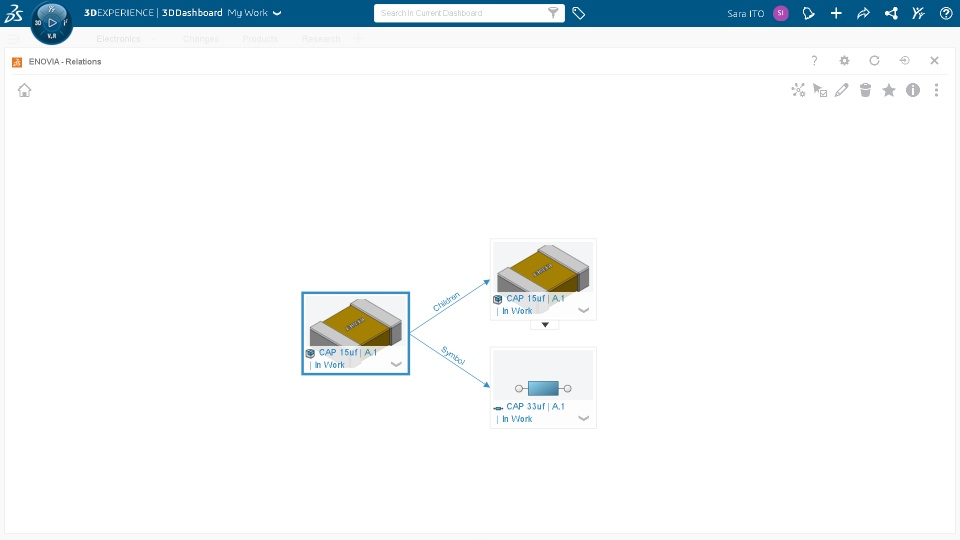Image resolution: width=960 pixels, height=540 pixels.
Task: Open the social network connections icon
Action: click(x=891, y=13)
